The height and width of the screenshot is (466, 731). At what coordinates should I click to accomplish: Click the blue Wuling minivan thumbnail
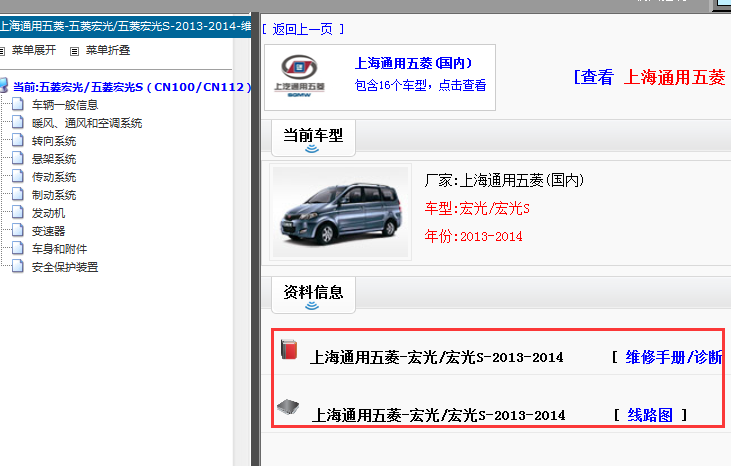point(340,212)
